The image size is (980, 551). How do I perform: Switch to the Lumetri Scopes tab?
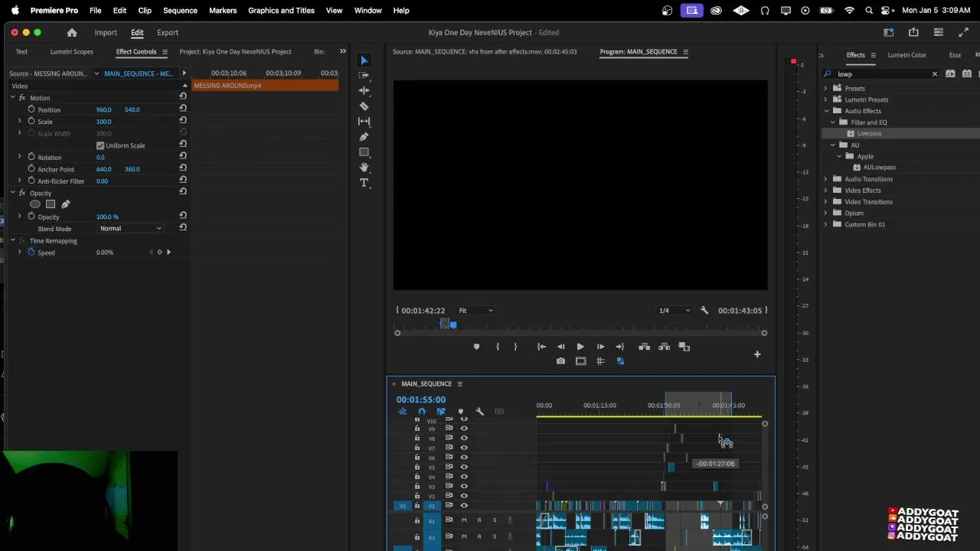click(72, 51)
